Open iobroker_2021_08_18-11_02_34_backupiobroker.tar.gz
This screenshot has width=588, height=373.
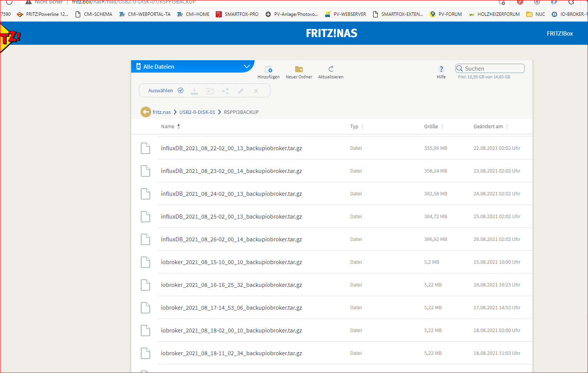pyautogui.click(x=231, y=353)
